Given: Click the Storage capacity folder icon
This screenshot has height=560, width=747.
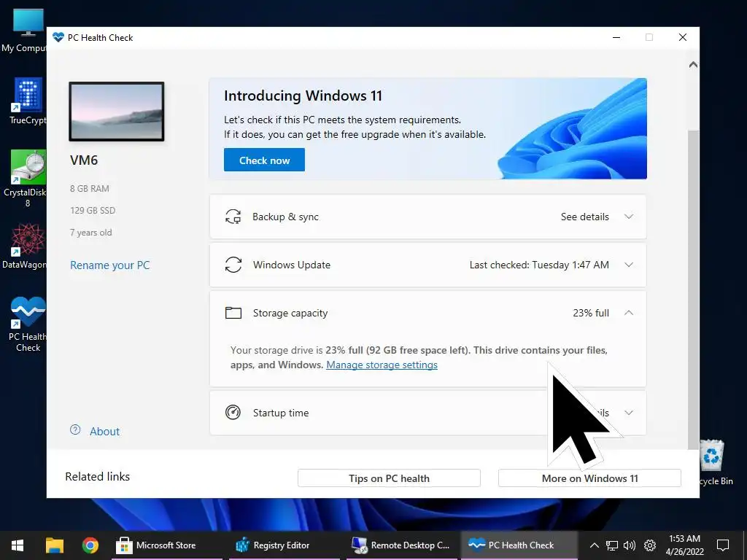Looking at the screenshot, I should tap(233, 313).
